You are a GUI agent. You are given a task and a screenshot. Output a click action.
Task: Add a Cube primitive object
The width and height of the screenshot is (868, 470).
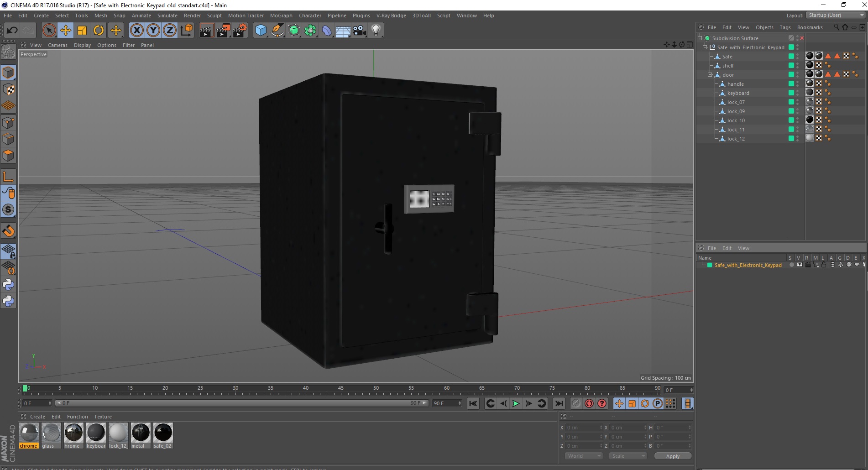coord(261,31)
